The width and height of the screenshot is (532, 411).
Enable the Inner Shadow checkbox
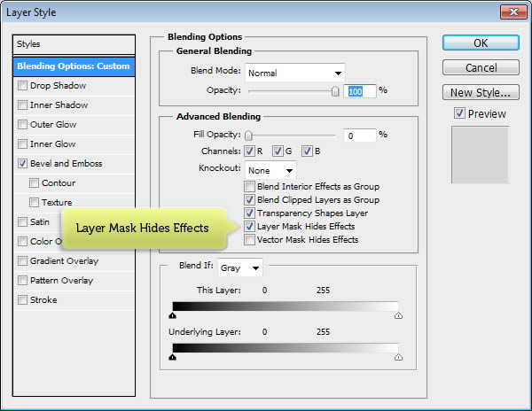click(22, 105)
